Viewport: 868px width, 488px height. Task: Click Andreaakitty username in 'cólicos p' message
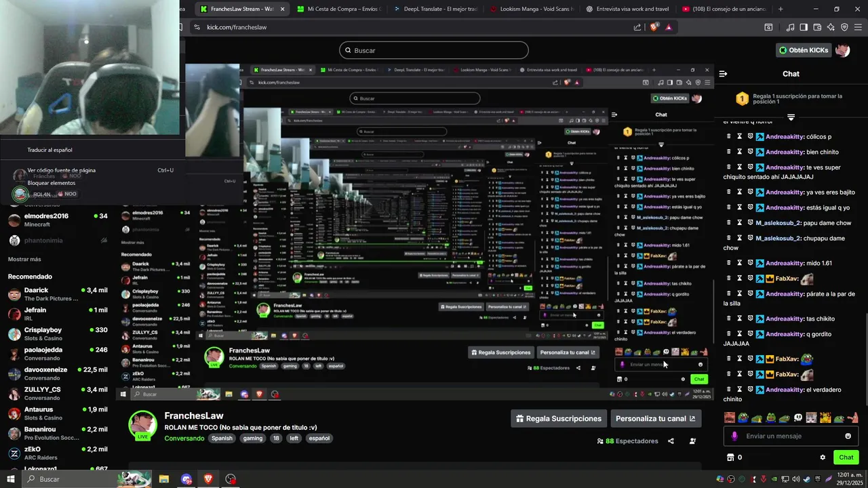(x=785, y=136)
